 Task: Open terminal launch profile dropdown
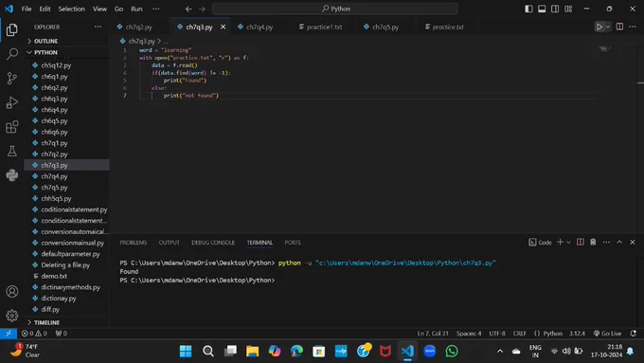569,242
